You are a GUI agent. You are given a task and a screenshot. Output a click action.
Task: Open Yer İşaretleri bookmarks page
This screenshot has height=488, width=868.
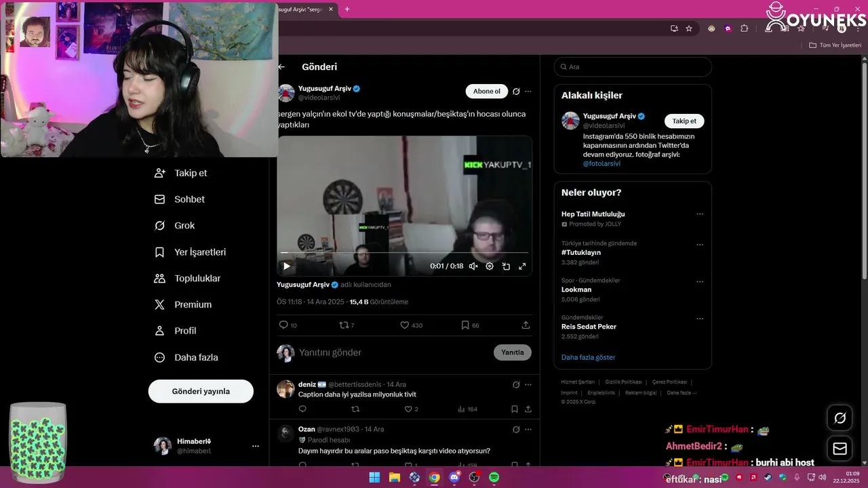coord(191,252)
